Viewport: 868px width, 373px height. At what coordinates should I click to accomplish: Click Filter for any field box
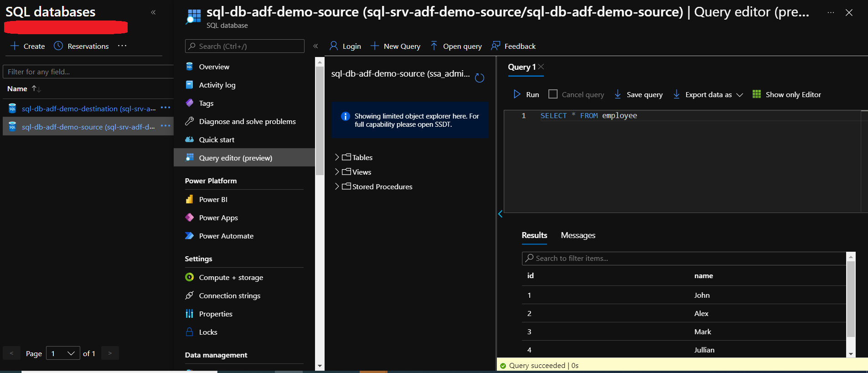click(88, 72)
